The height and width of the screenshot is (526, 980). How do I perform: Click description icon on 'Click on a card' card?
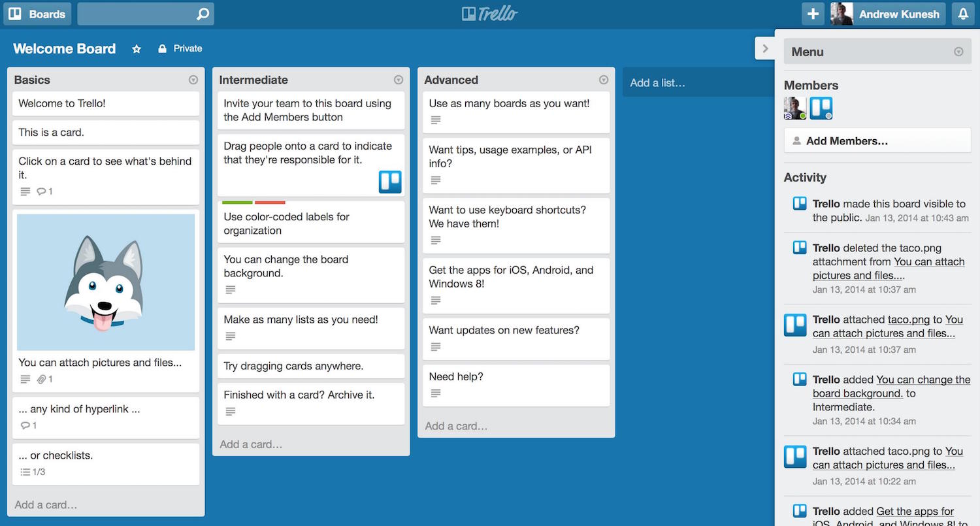coord(25,191)
